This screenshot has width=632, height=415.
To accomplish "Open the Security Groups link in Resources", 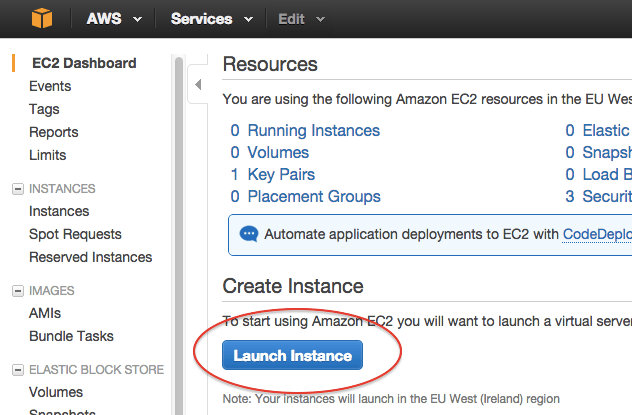I will [x=607, y=197].
